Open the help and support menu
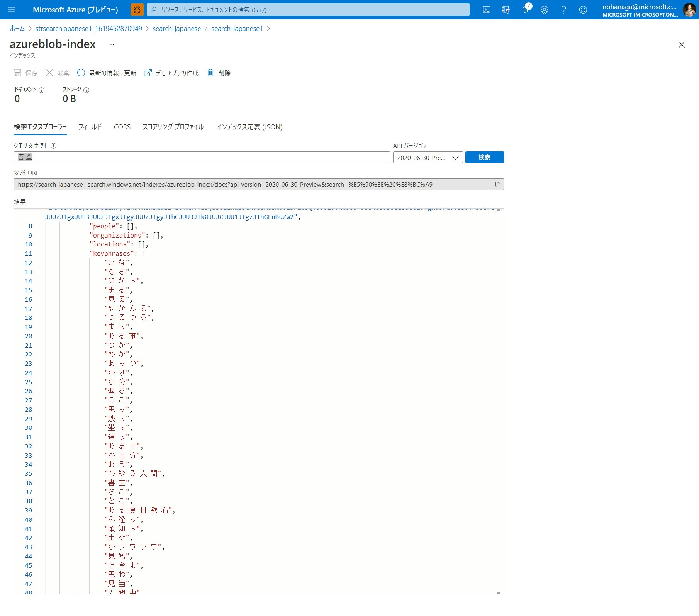The image size is (699, 616). [x=563, y=10]
